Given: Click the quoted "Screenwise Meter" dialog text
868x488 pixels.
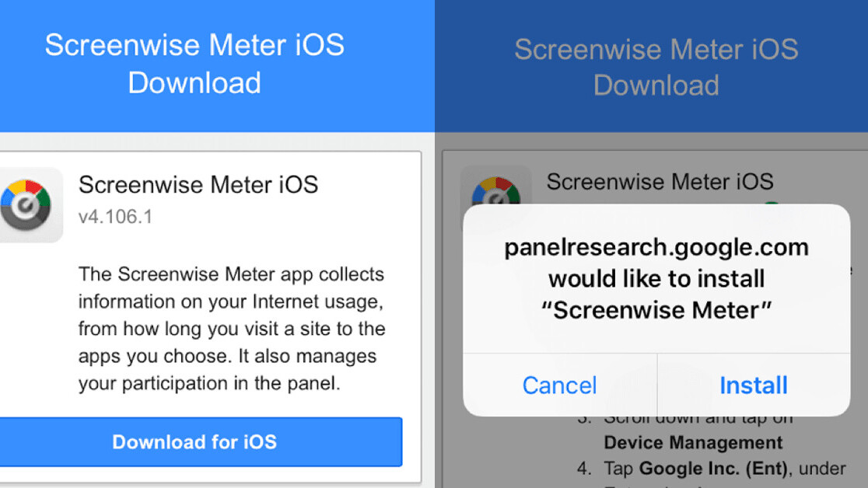Looking at the screenshot, I should point(656,310).
